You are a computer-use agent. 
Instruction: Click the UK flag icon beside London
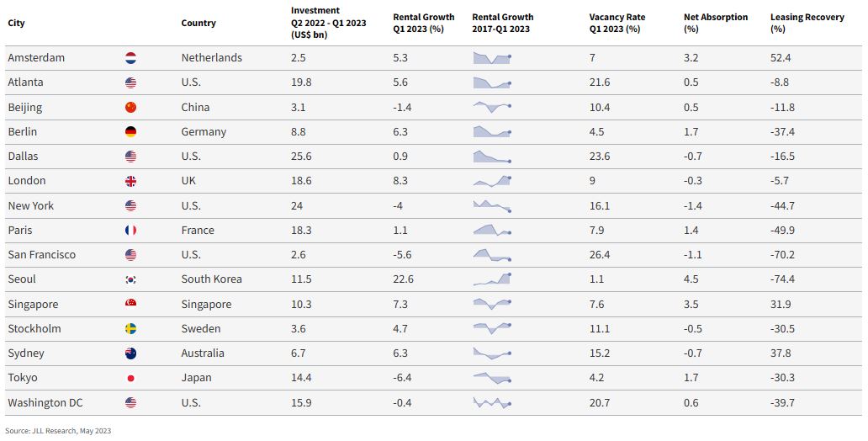click(130, 181)
